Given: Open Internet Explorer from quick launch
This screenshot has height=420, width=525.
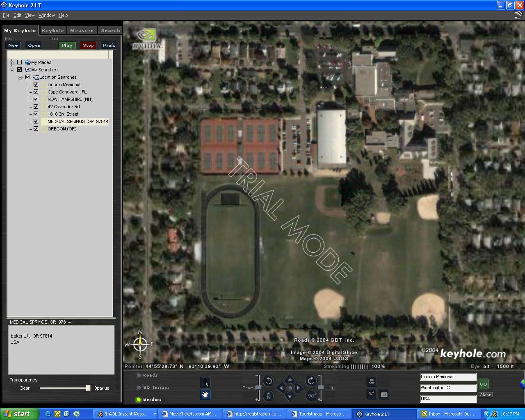Looking at the screenshot, I should point(48,414).
